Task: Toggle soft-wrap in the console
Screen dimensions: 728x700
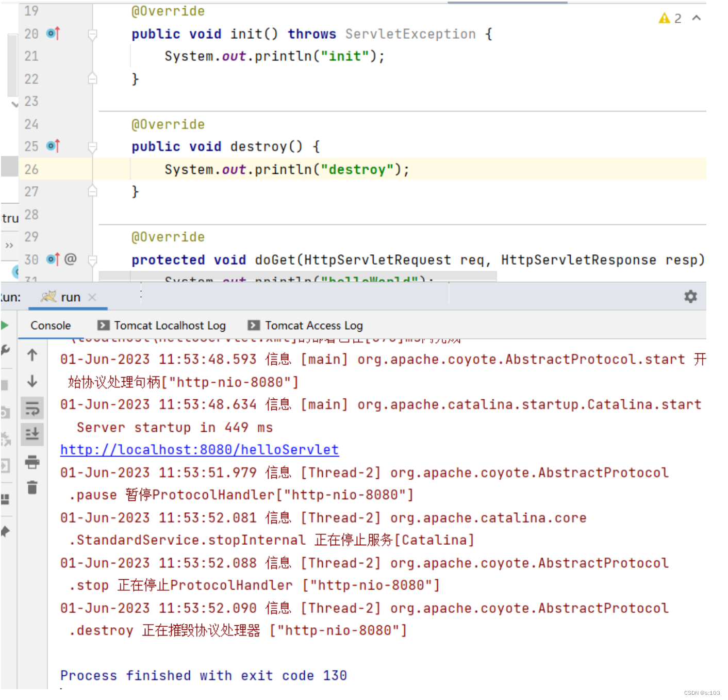Action: point(32,409)
